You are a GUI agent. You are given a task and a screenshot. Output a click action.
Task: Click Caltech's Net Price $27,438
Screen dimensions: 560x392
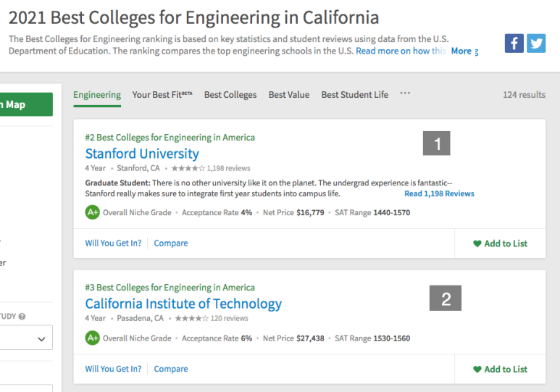[293, 338]
